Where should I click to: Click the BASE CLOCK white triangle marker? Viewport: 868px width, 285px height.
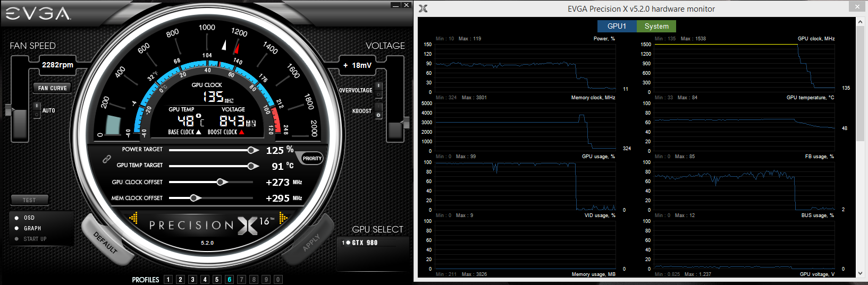pyautogui.click(x=199, y=132)
